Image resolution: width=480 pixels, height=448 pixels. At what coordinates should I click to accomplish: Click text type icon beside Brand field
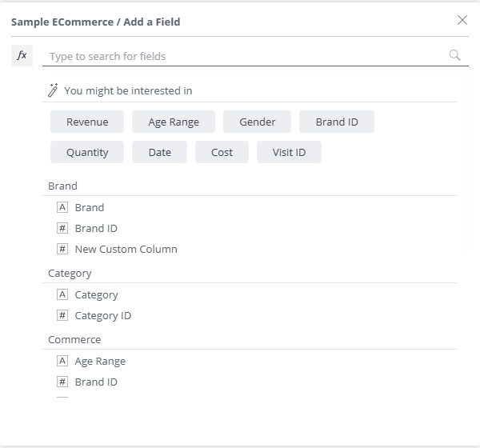63,207
